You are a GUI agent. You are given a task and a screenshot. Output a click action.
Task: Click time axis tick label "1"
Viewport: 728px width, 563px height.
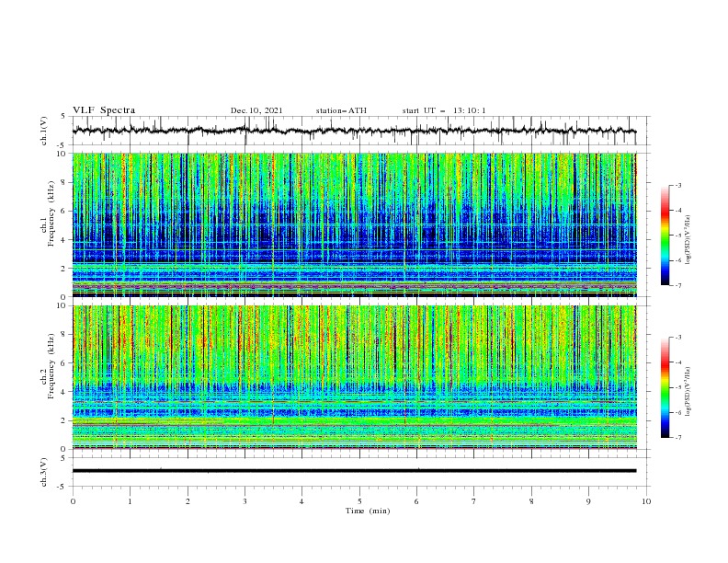pos(130,501)
